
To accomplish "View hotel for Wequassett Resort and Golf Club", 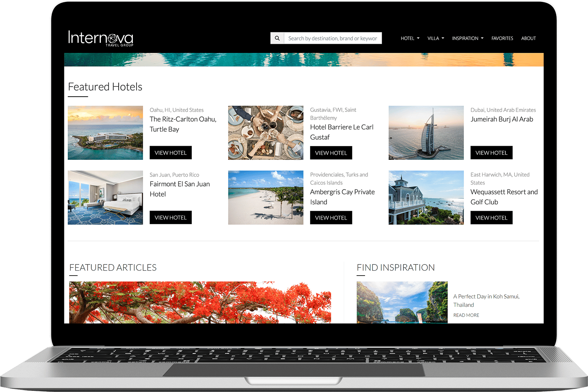I will point(491,218).
